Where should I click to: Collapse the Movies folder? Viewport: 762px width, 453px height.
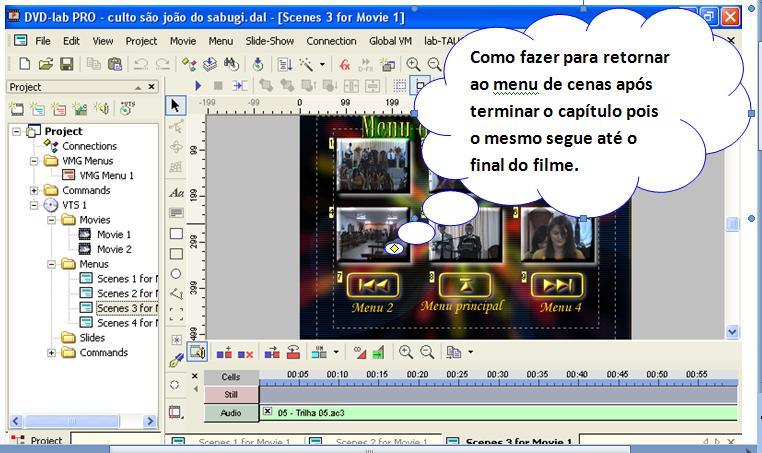52,220
